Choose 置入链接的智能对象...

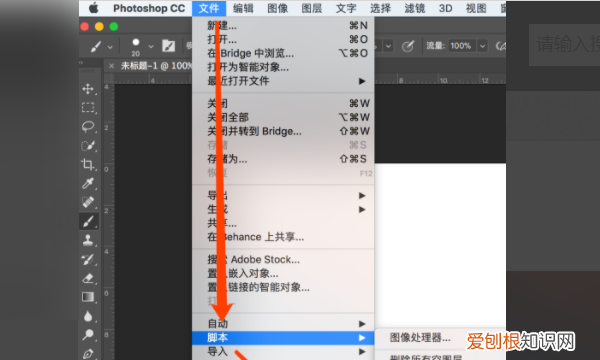point(283,287)
